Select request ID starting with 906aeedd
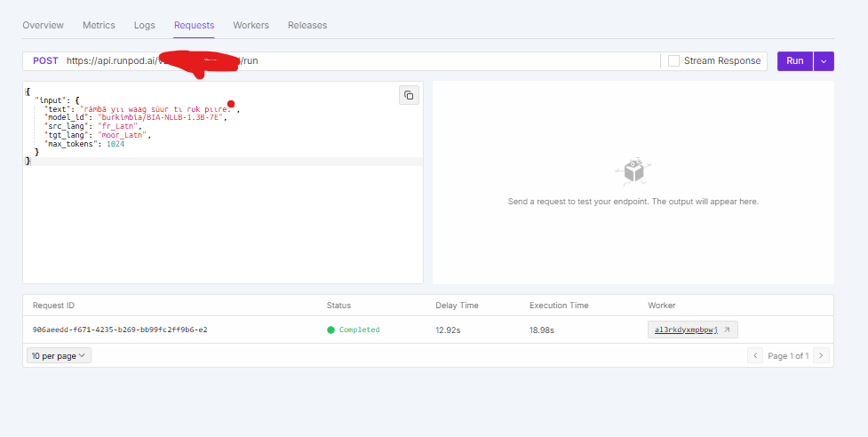 [x=120, y=330]
